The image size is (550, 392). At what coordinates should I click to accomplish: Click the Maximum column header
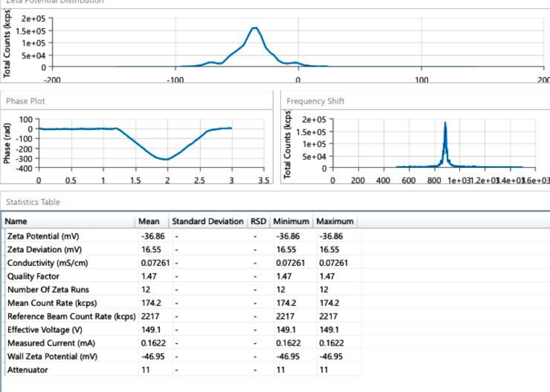click(335, 222)
